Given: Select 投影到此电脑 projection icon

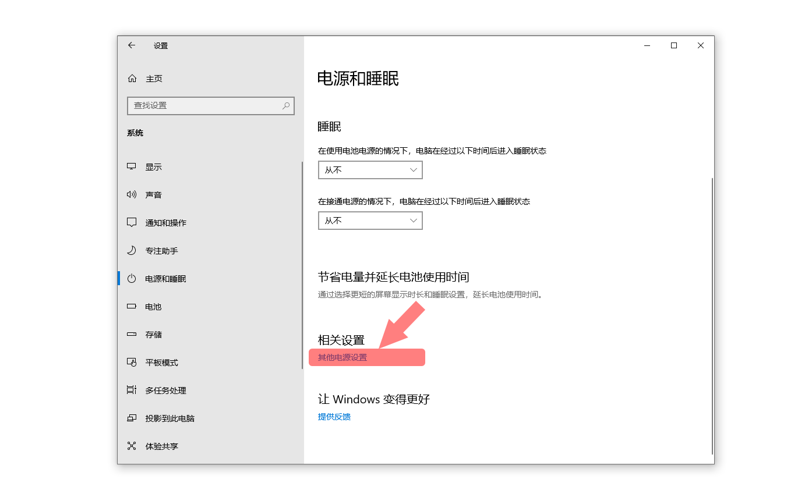Looking at the screenshot, I should (x=132, y=418).
